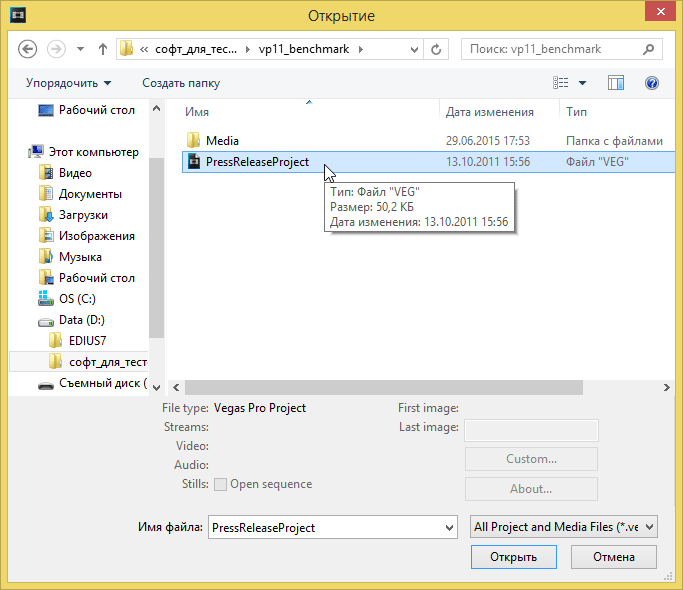Select the PressReleaseProject VEG file
This screenshot has width=683, height=590.
(257, 162)
